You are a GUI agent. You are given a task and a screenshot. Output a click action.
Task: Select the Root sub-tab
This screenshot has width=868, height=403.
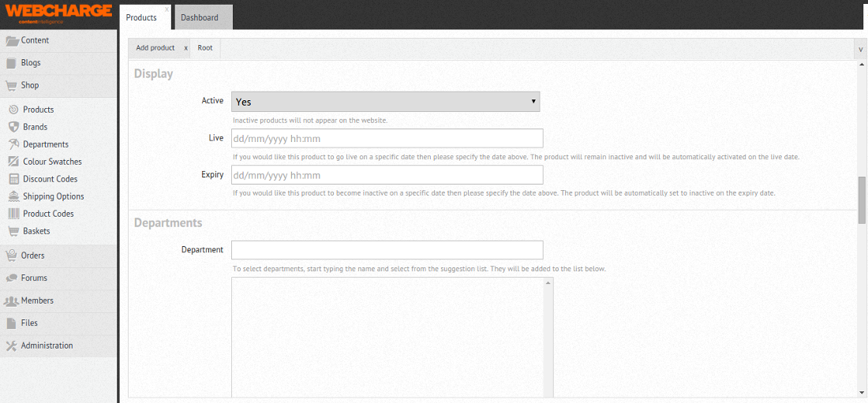click(205, 48)
